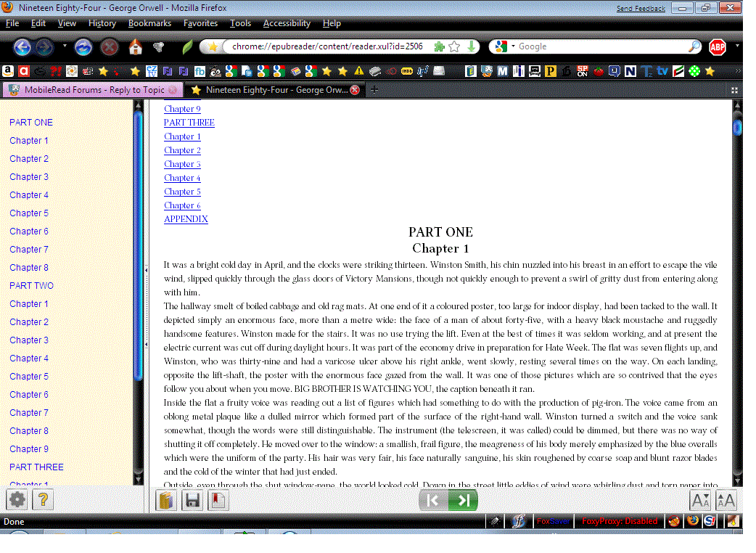
Task: Open the fb bookmark icon
Action: click(200, 71)
